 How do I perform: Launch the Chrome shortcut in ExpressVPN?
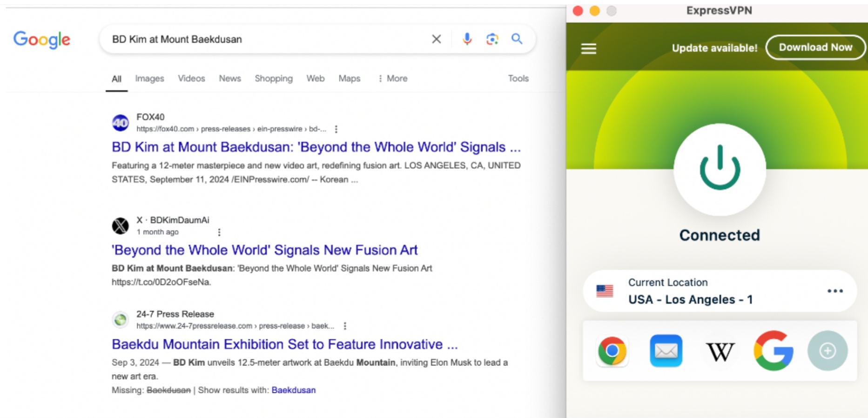tap(612, 351)
